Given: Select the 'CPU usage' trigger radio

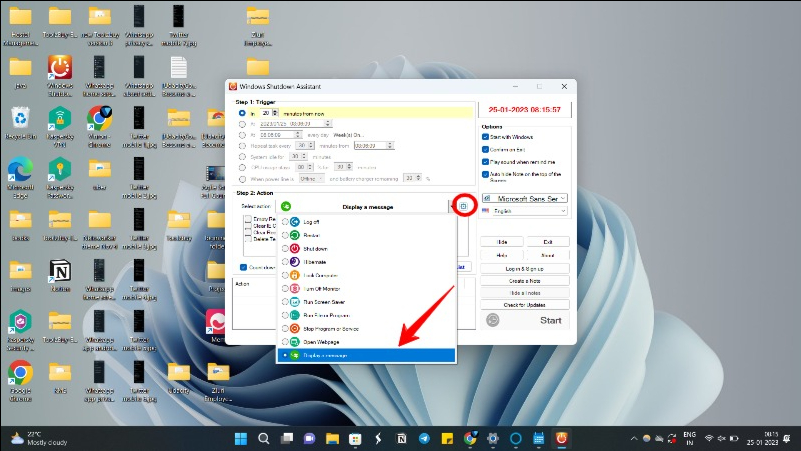Looking at the screenshot, I should pyautogui.click(x=242, y=168).
